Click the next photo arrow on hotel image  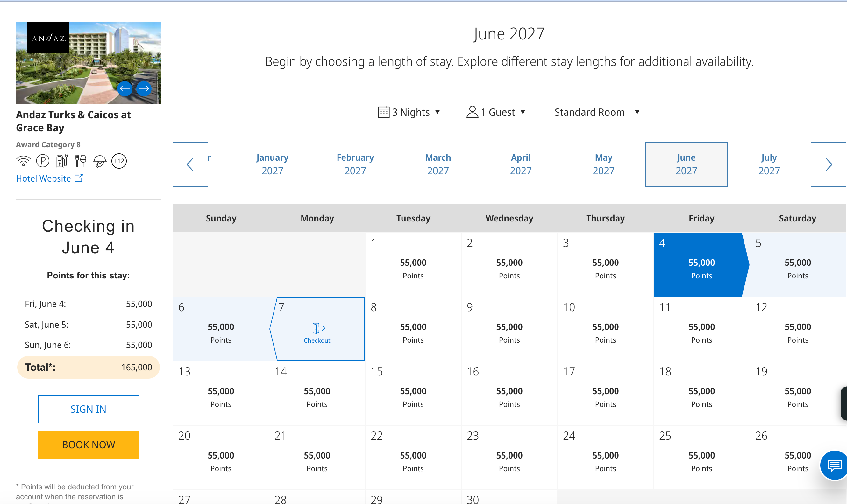pyautogui.click(x=144, y=89)
